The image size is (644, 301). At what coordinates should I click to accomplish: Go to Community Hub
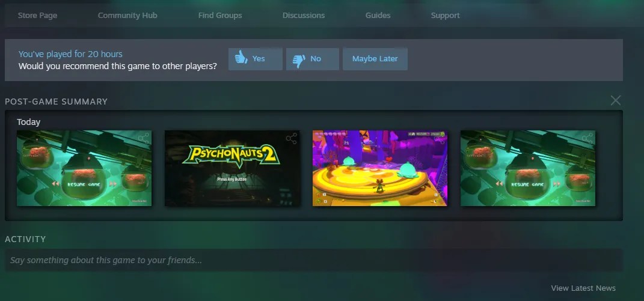[x=127, y=16]
